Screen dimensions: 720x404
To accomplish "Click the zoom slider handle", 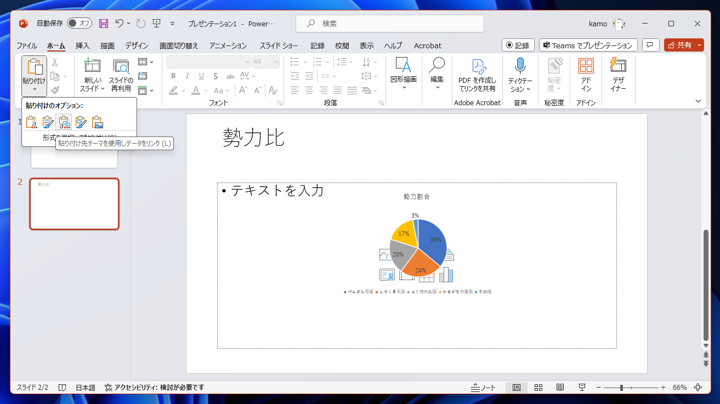I will 621,387.
